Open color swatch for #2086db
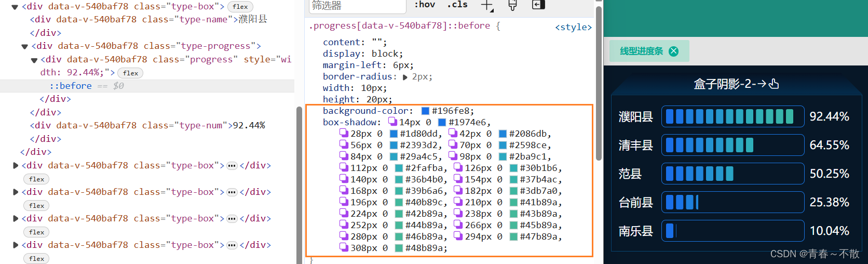The image size is (868, 264). 503,134
